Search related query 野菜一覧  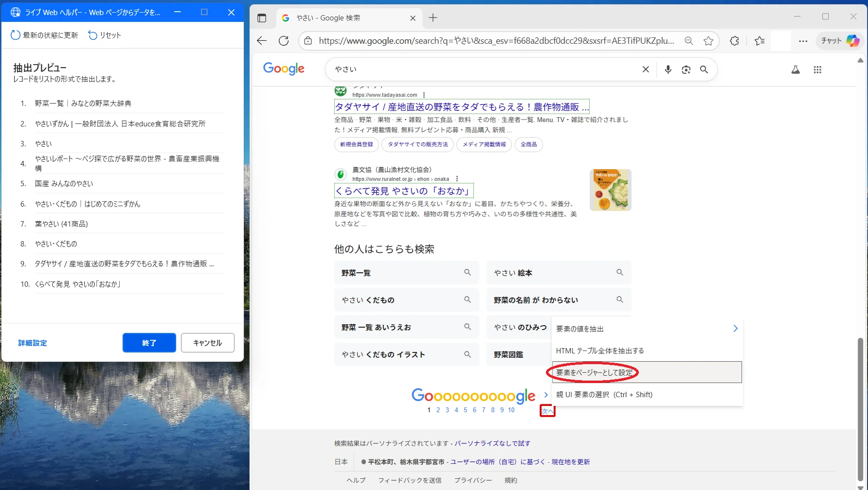(407, 273)
